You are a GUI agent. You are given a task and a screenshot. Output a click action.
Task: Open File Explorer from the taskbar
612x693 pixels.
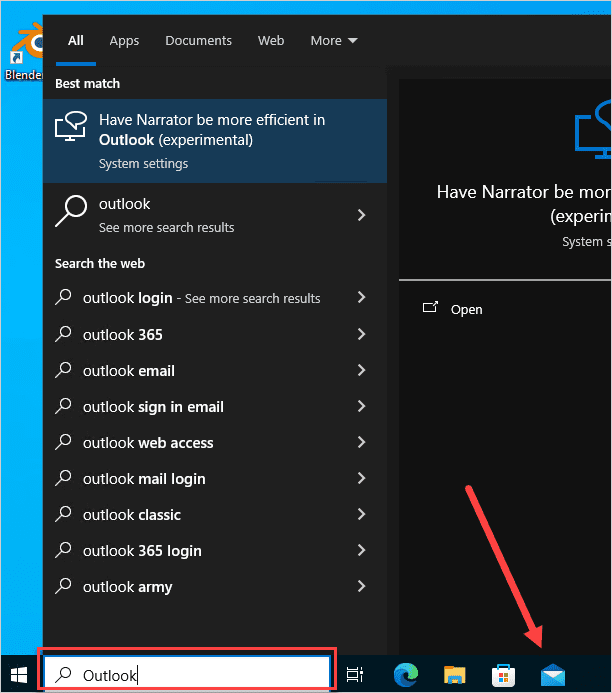coord(455,675)
